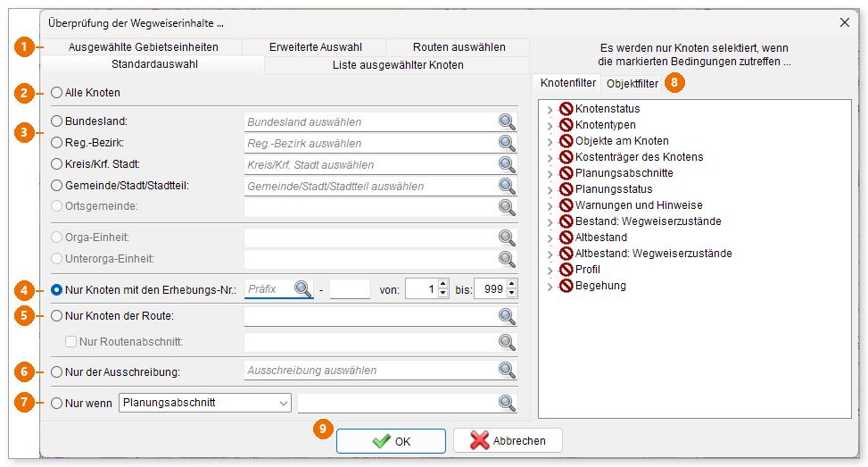Click magnifier for Nur Knoten der Route
The image size is (868, 467).
point(507,316)
